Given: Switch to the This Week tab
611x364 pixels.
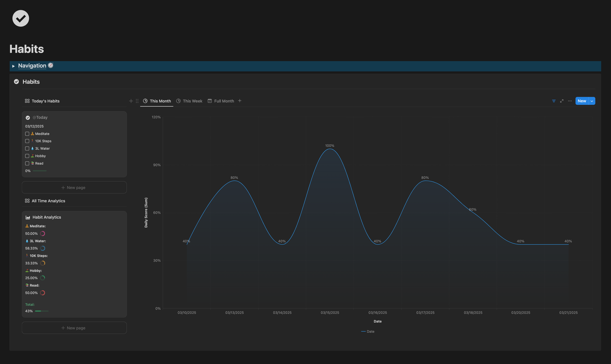Looking at the screenshot, I should tap(189, 101).
